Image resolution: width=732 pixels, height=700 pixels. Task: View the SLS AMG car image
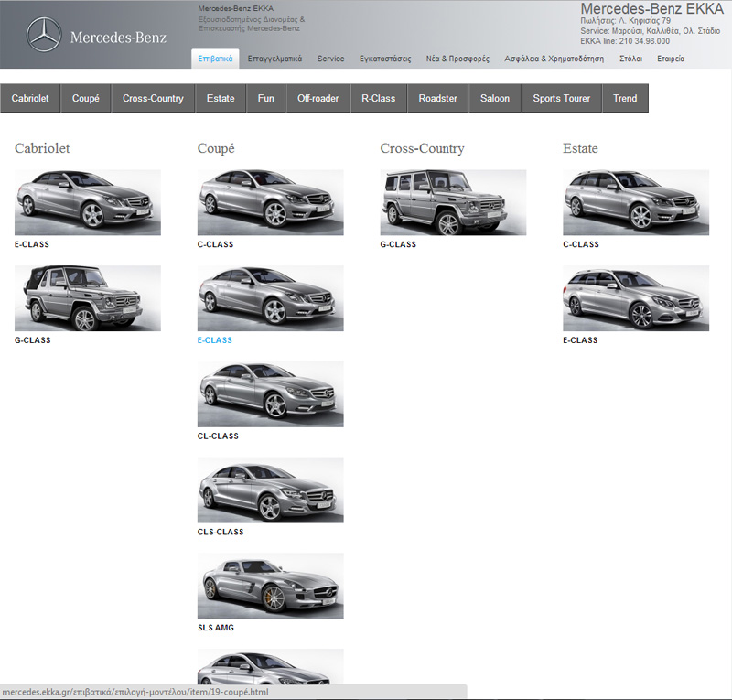[271, 586]
